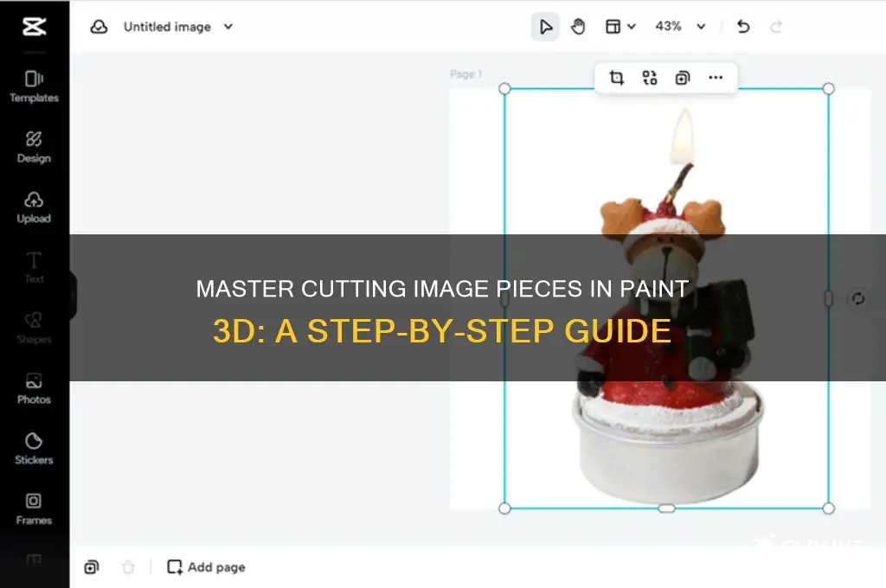Screen dimensions: 886x588
Task: Duplicate the selected image via floating toolbar
Action: [683, 77]
